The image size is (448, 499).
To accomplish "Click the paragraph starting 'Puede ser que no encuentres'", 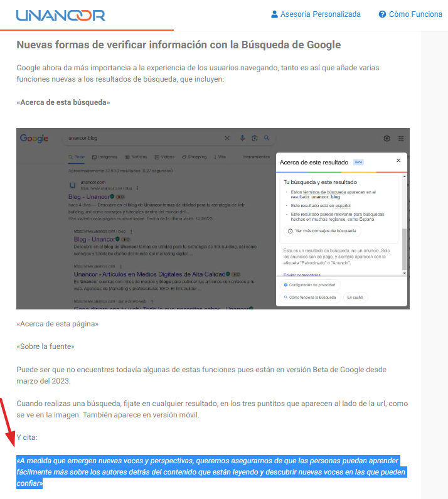I will (201, 375).
